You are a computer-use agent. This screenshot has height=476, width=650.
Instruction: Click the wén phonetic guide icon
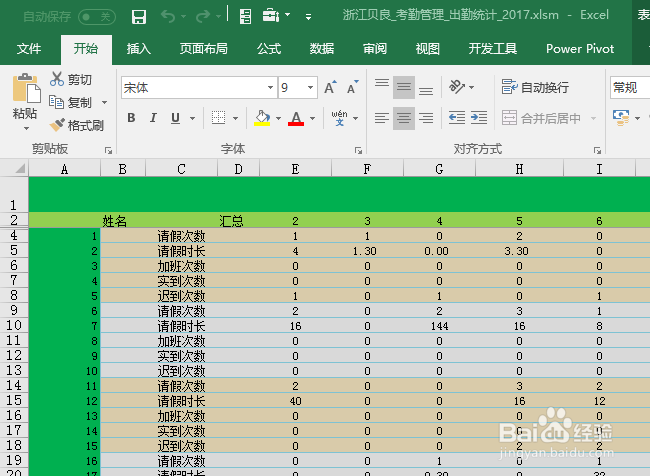(x=340, y=118)
